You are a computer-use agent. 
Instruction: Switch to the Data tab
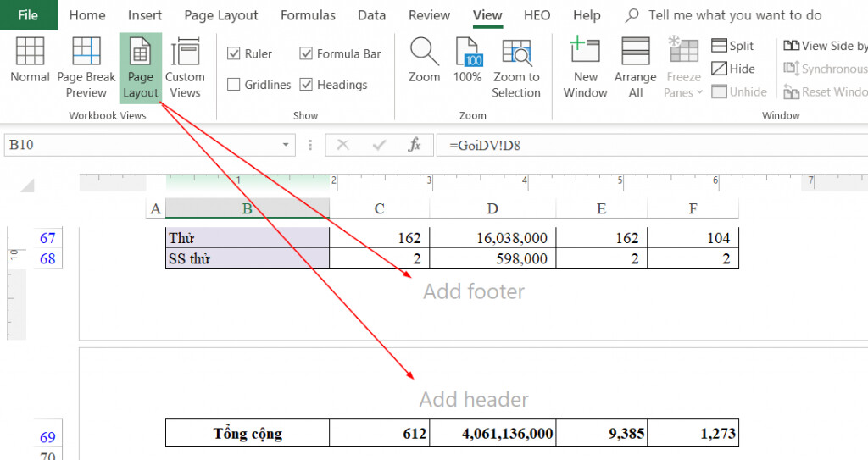(x=371, y=15)
